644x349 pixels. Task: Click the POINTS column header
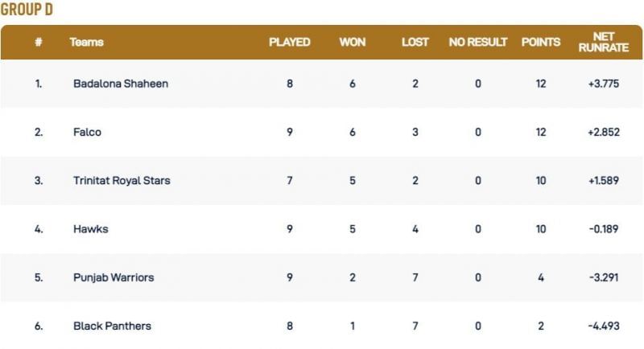(541, 42)
